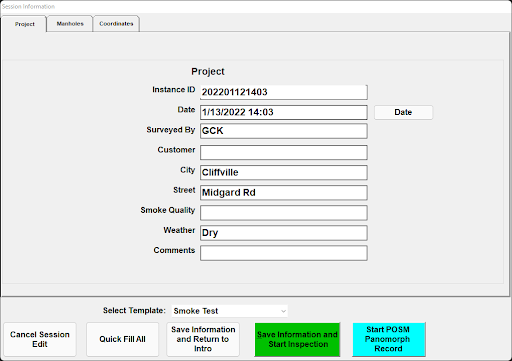Click the Instance ID label

tap(173, 90)
